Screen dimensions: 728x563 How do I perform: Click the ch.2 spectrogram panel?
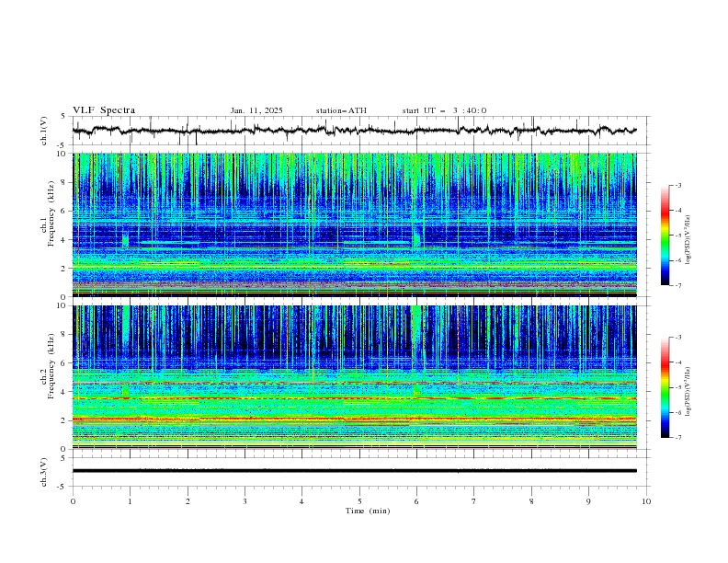pyautogui.click(x=355, y=377)
